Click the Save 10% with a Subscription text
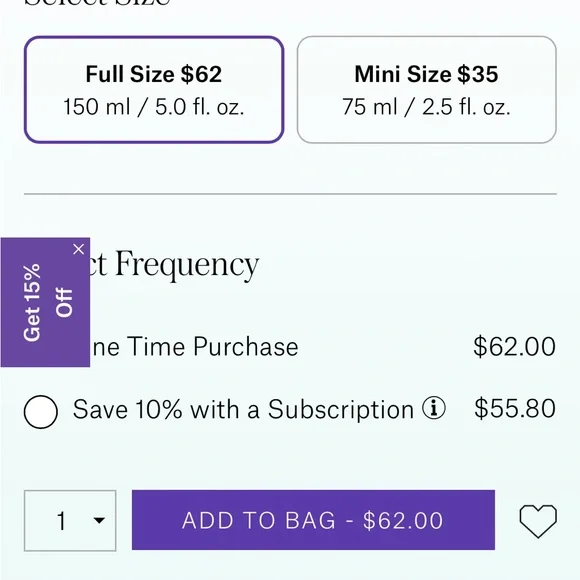580x580 pixels. pyautogui.click(x=243, y=409)
